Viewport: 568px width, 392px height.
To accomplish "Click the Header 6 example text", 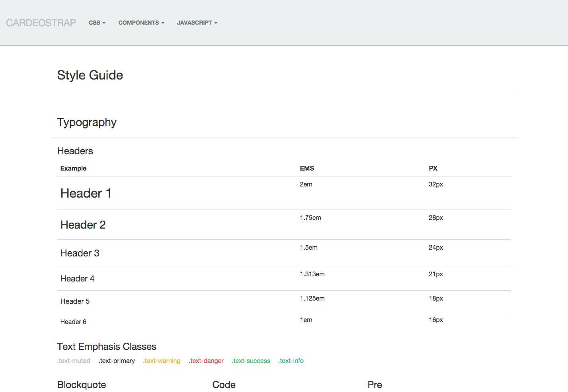I will click(x=73, y=322).
